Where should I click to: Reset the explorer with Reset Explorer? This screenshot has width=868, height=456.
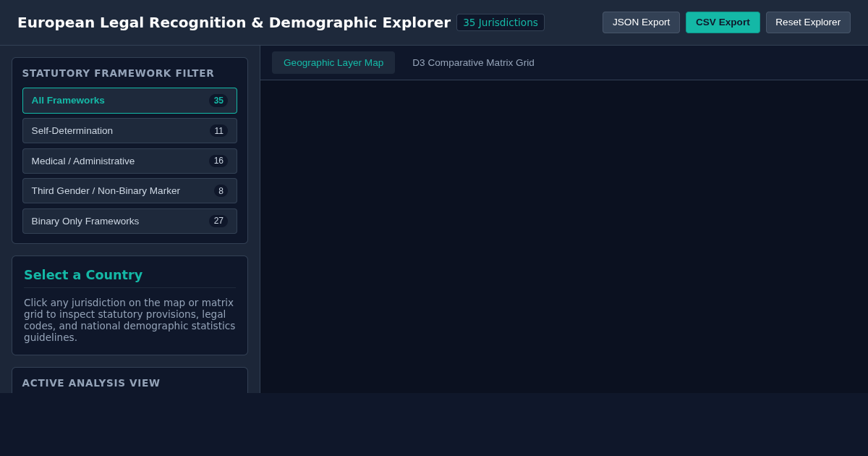tap(808, 22)
